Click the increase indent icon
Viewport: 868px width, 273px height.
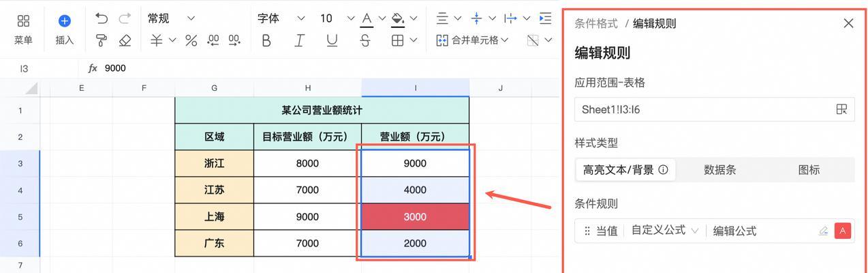pos(545,19)
